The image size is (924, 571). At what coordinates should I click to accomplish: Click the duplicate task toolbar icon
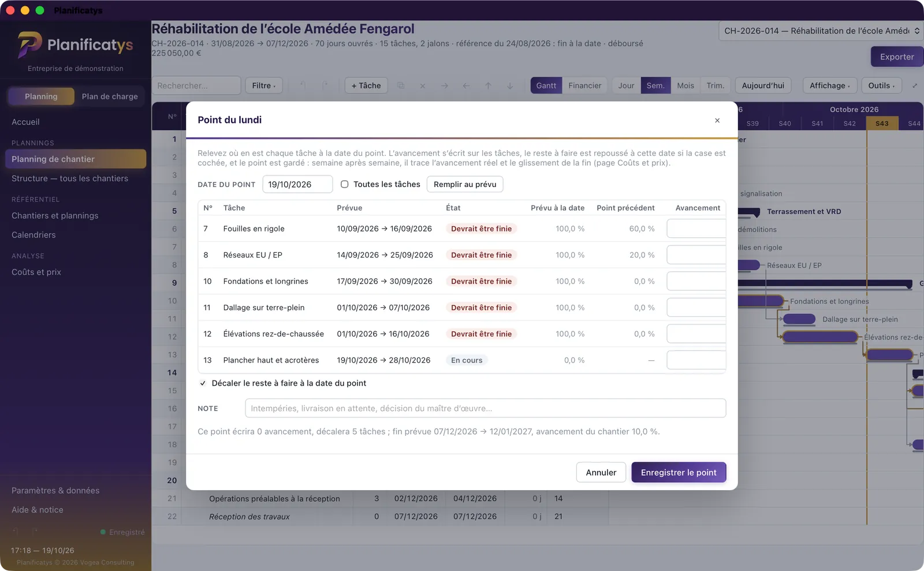click(401, 85)
